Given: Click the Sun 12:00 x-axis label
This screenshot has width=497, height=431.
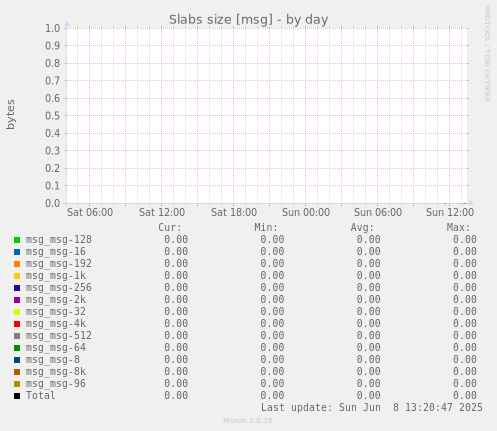Looking at the screenshot, I should tap(450, 212).
